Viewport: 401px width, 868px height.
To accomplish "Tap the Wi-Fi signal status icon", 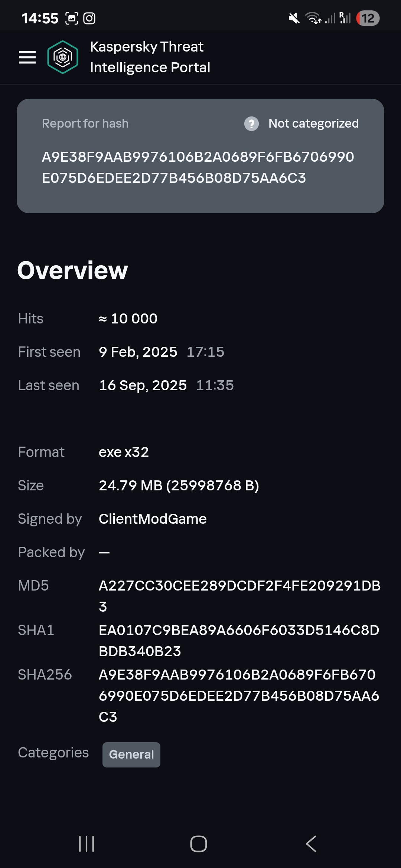I will [x=313, y=18].
